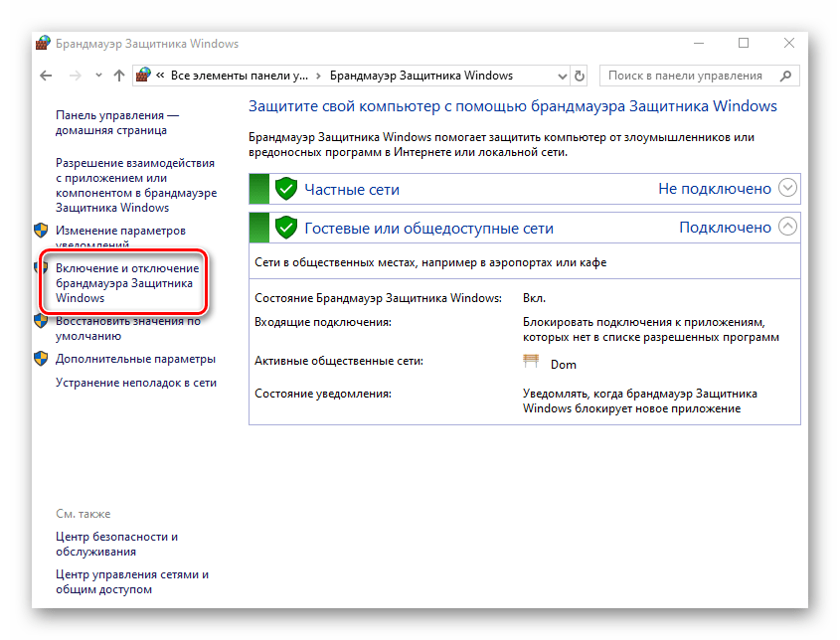This screenshot has width=840, height=640.
Task: Click green shield of Гостевые или общедоступные сети
Action: pyautogui.click(x=286, y=228)
